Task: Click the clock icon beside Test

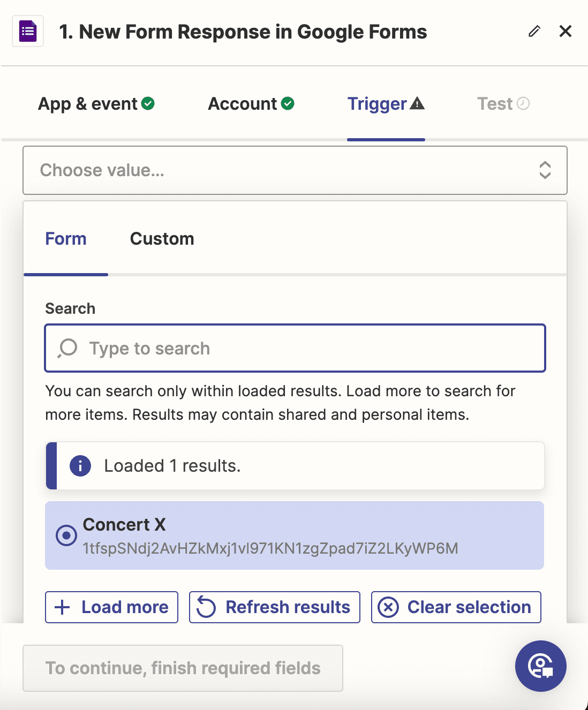Action: click(x=523, y=103)
